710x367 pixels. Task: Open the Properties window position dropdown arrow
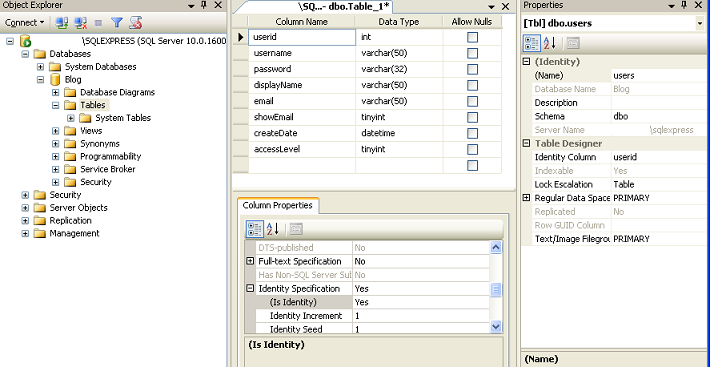tap(671, 5)
